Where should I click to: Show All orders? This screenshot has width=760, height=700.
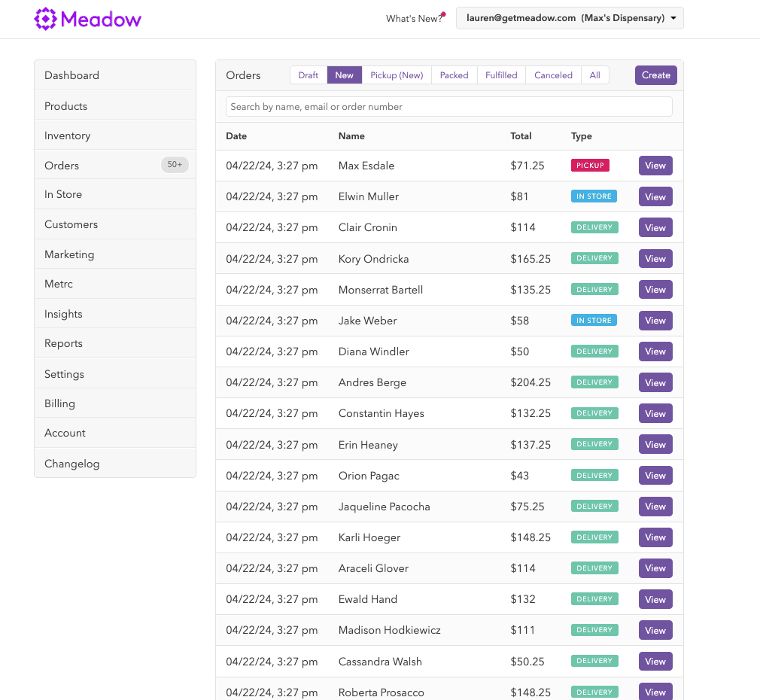tap(594, 75)
